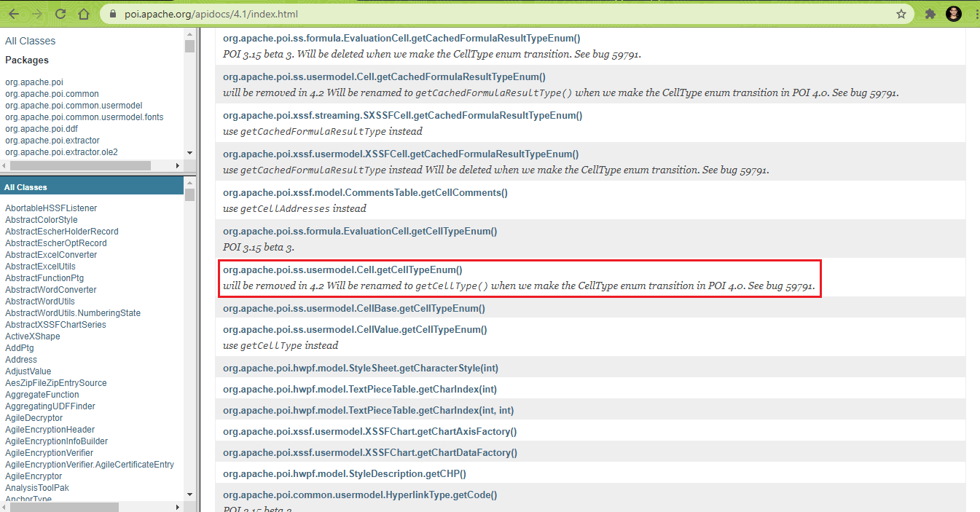Open AbstractExcelUtils class

[40, 267]
